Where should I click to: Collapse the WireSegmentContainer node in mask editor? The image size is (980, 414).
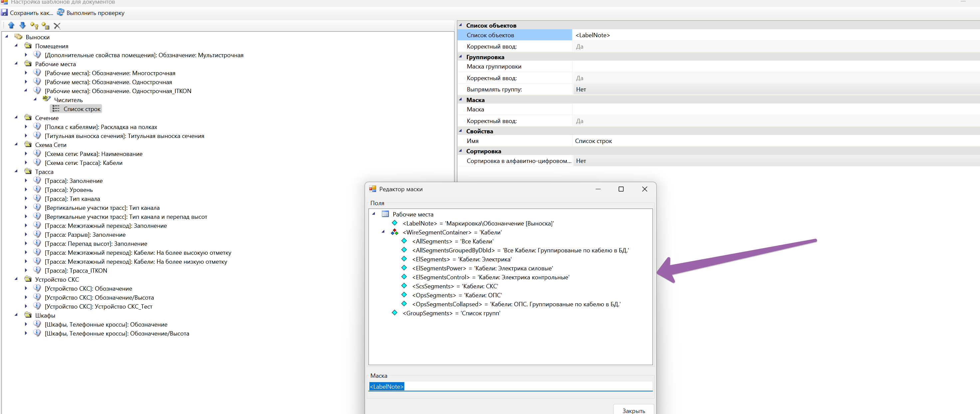383,232
